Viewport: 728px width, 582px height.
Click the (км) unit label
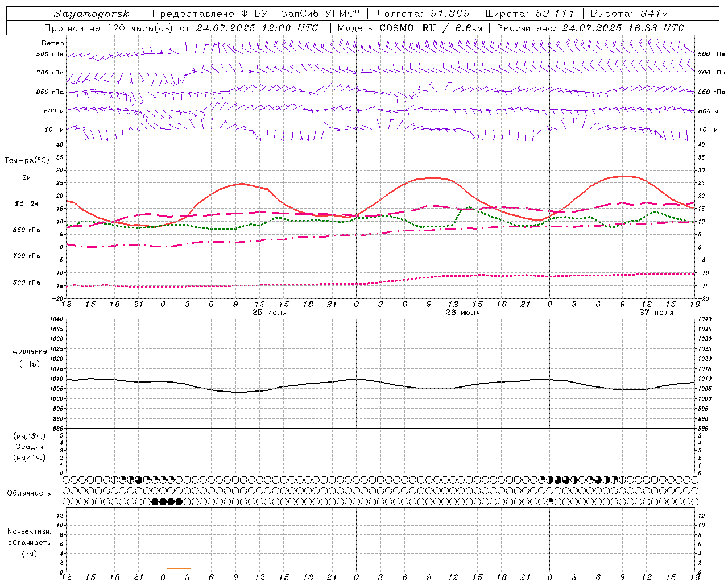point(30,554)
